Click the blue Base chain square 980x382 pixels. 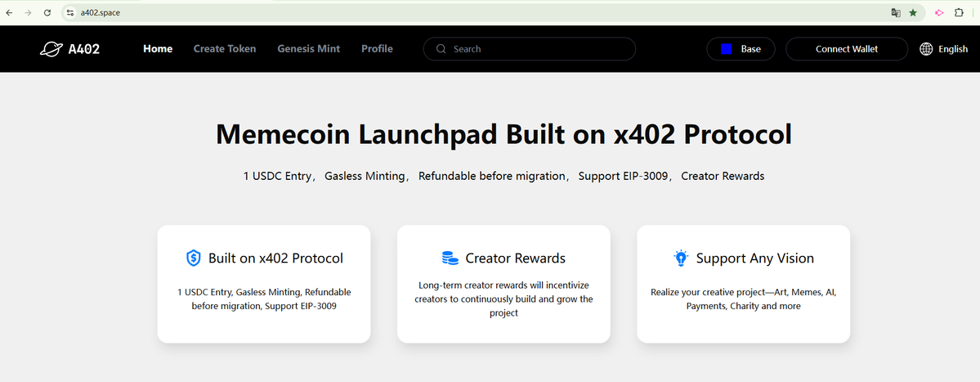click(727, 49)
